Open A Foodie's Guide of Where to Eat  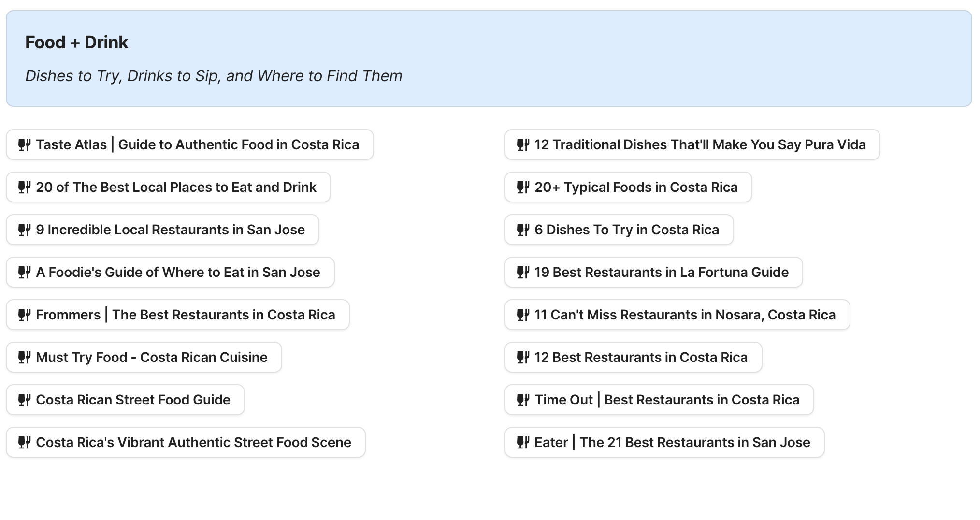coord(178,272)
